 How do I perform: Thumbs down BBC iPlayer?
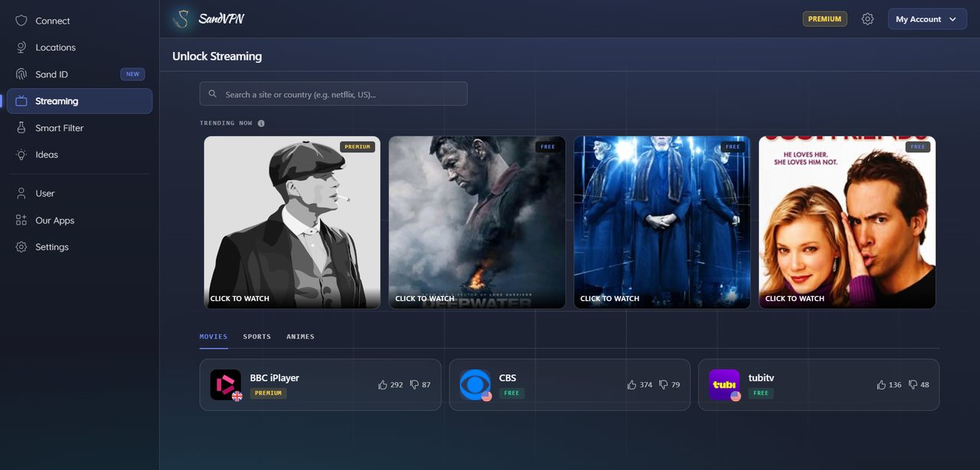(414, 385)
